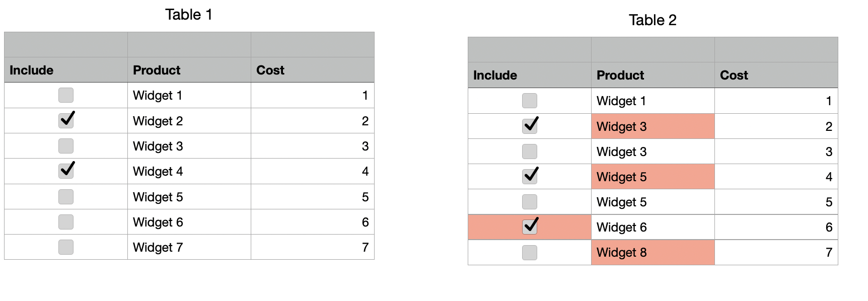868x301 pixels.
Task: Tick the Widget 1 checkbox in Table 2
Action: coord(530,101)
